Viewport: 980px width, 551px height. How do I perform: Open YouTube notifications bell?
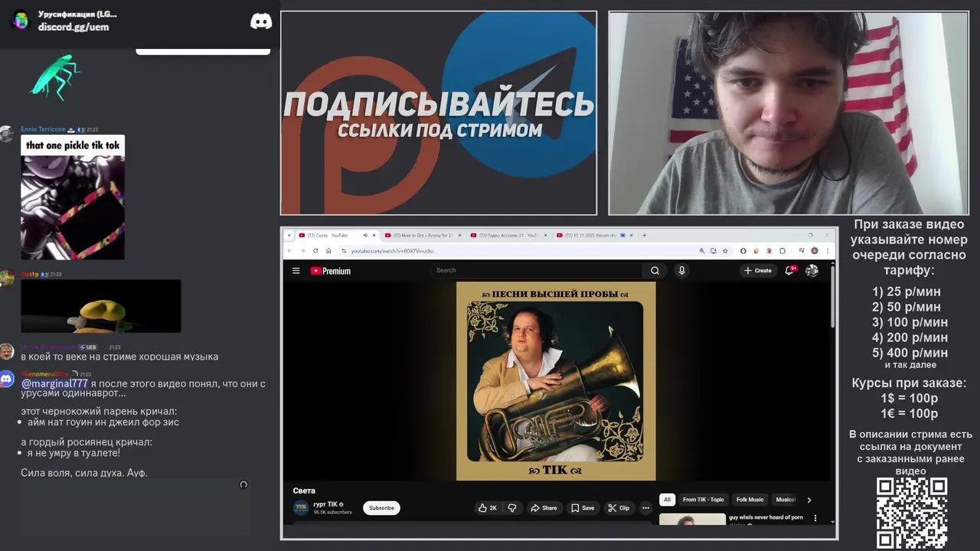789,270
